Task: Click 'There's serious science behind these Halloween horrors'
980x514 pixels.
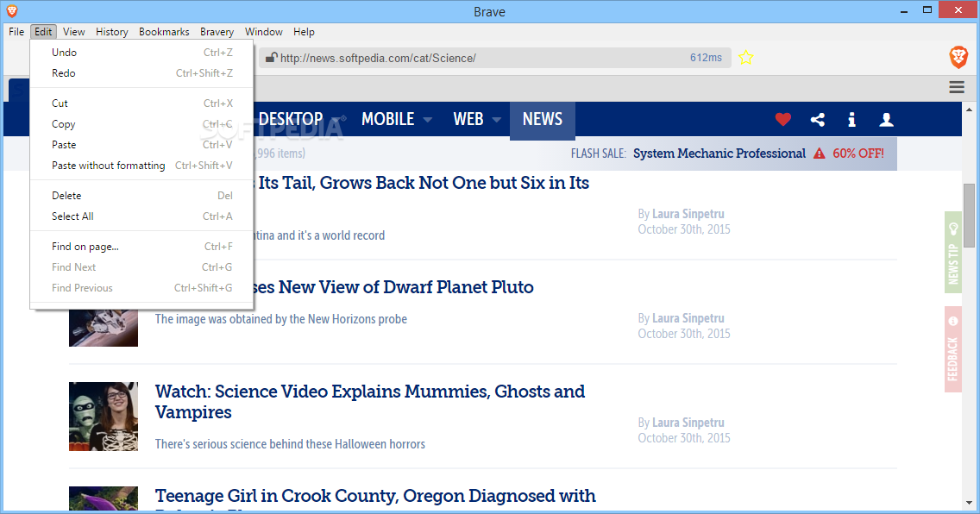Action: pos(290,444)
